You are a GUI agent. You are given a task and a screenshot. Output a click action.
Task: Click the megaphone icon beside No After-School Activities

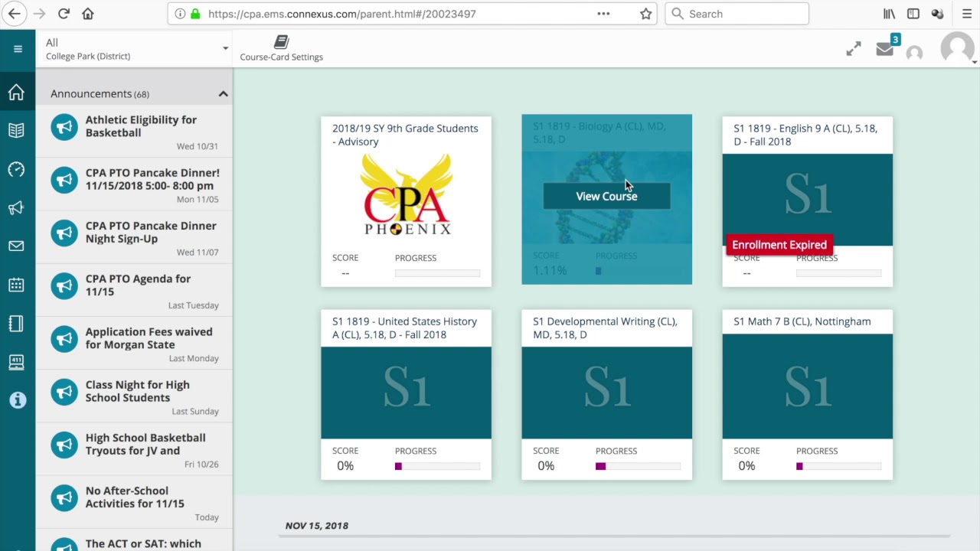click(x=64, y=498)
